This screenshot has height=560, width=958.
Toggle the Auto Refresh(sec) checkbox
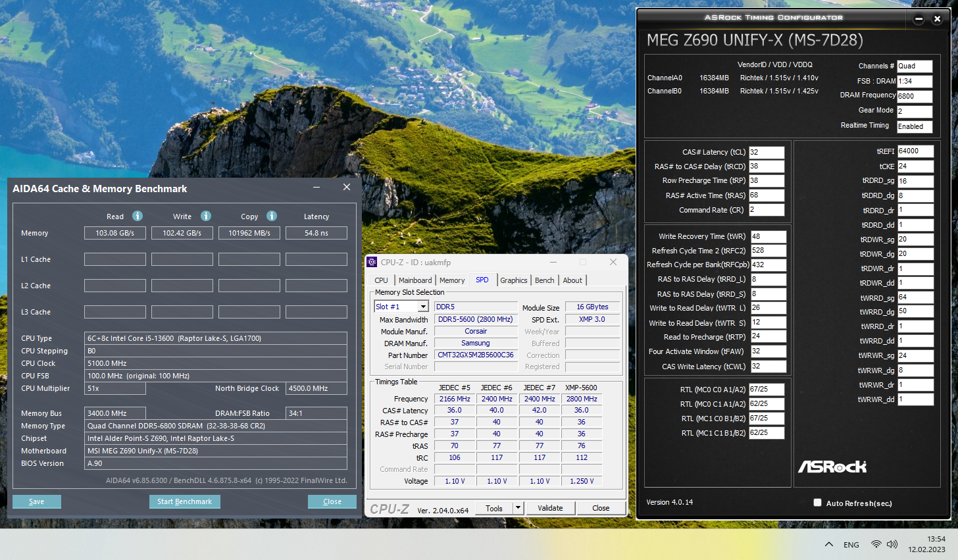(817, 503)
